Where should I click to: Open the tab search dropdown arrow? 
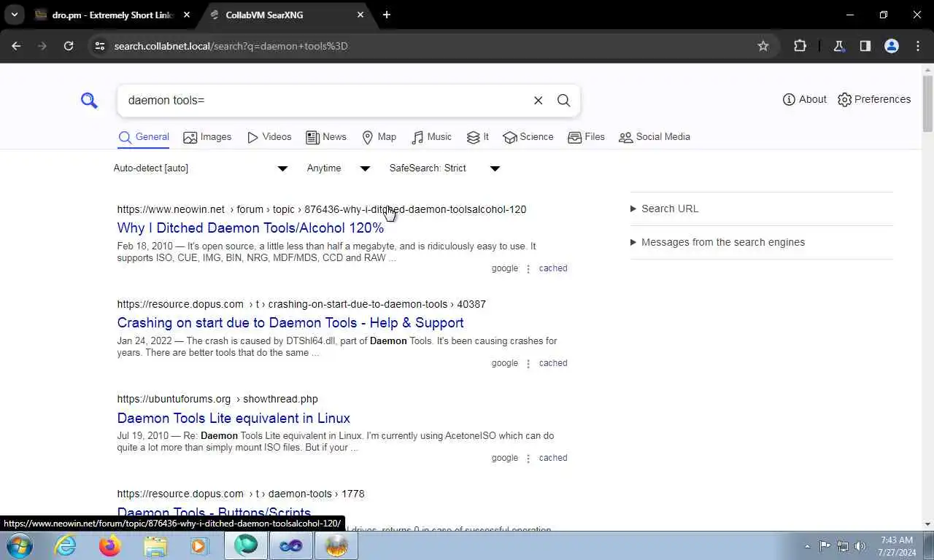pyautogui.click(x=14, y=15)
